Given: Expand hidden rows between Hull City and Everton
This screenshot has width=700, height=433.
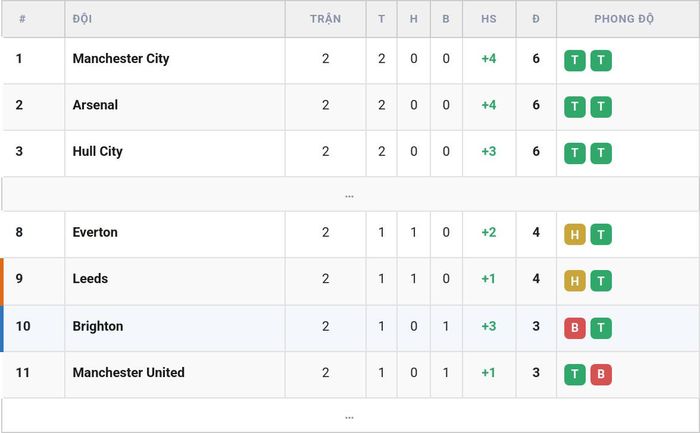Looking at the screenshot, I should click(350, 195).
